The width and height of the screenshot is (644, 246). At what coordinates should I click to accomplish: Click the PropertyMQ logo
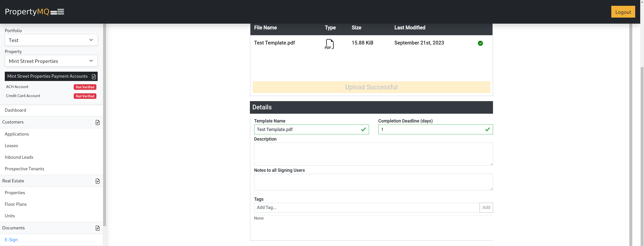(x=34, y=12)
